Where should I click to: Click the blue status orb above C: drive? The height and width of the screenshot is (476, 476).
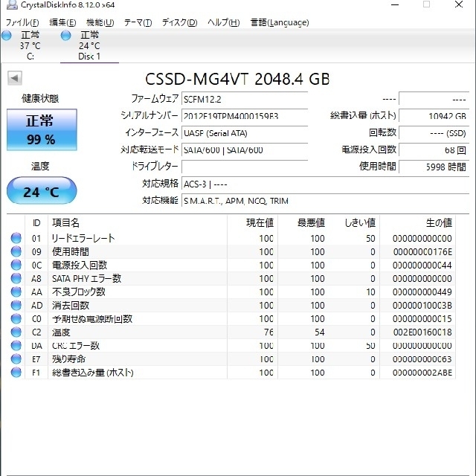tap(7, 35)
